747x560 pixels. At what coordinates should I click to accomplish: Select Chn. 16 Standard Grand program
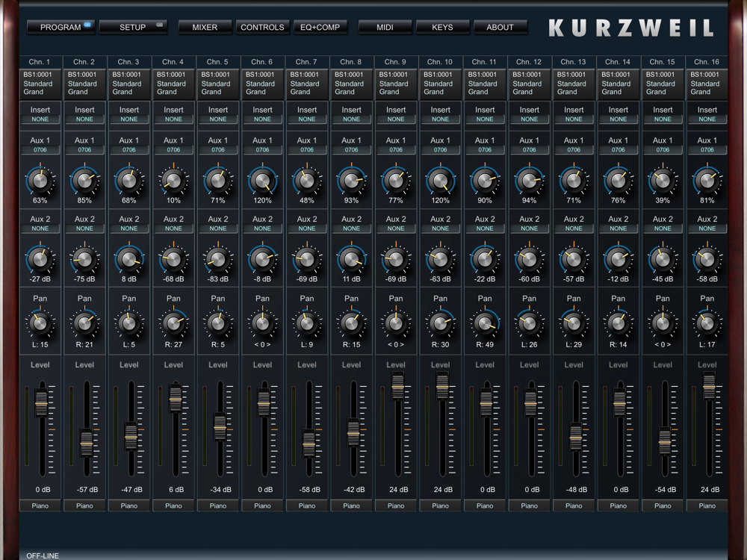pos(707,84)
